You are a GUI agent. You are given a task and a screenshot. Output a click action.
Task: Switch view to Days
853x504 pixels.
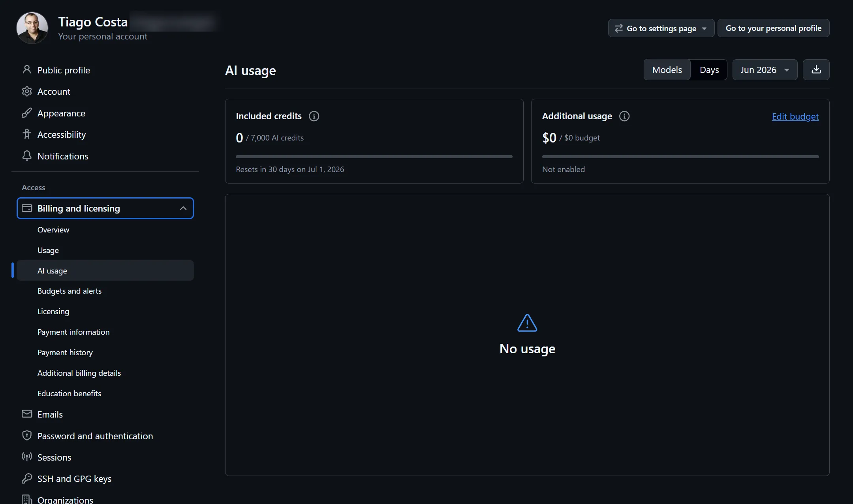pos(709,70)
